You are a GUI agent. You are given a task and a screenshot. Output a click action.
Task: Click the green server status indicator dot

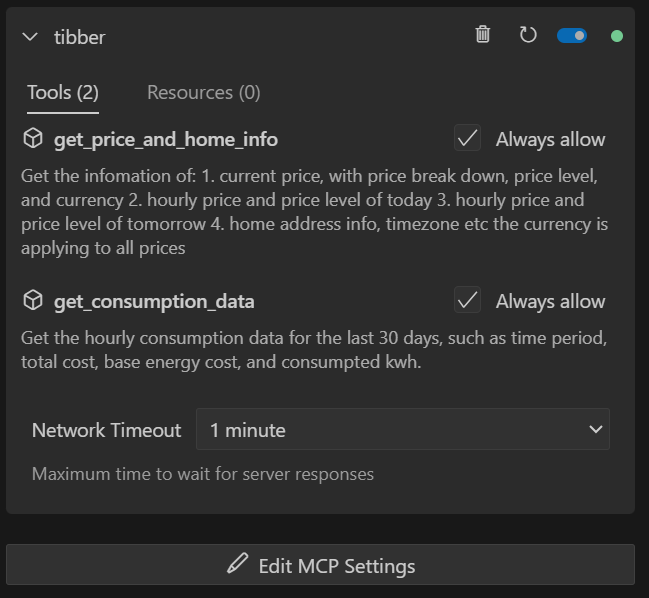pyautogui.click(x=617, y=36)
